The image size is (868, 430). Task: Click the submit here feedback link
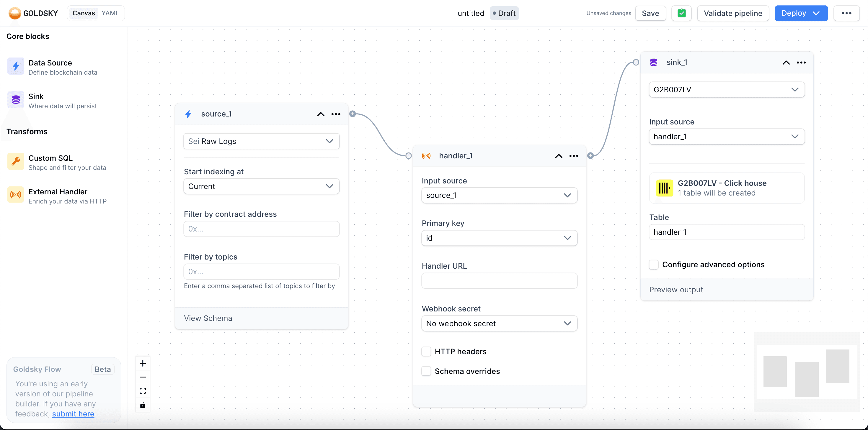73,413
